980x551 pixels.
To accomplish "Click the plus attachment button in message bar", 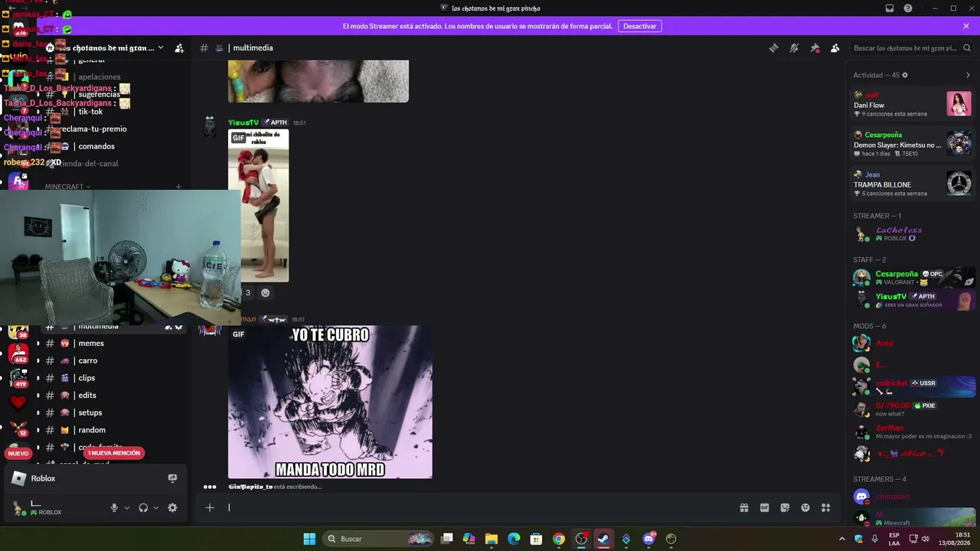I will tap(210, 507).
